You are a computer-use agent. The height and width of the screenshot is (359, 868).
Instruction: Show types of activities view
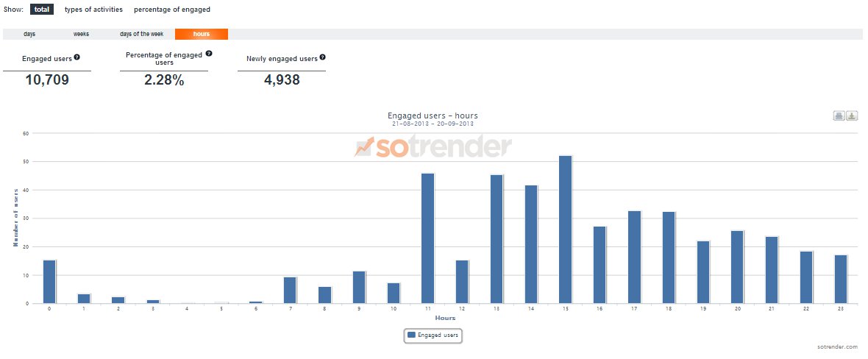[x=94, y=10]
